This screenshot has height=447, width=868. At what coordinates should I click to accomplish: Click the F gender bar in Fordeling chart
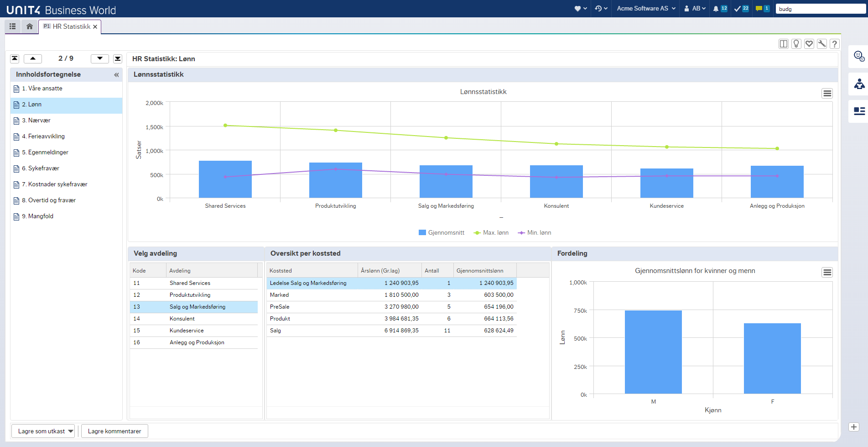(x=772, y=358)
